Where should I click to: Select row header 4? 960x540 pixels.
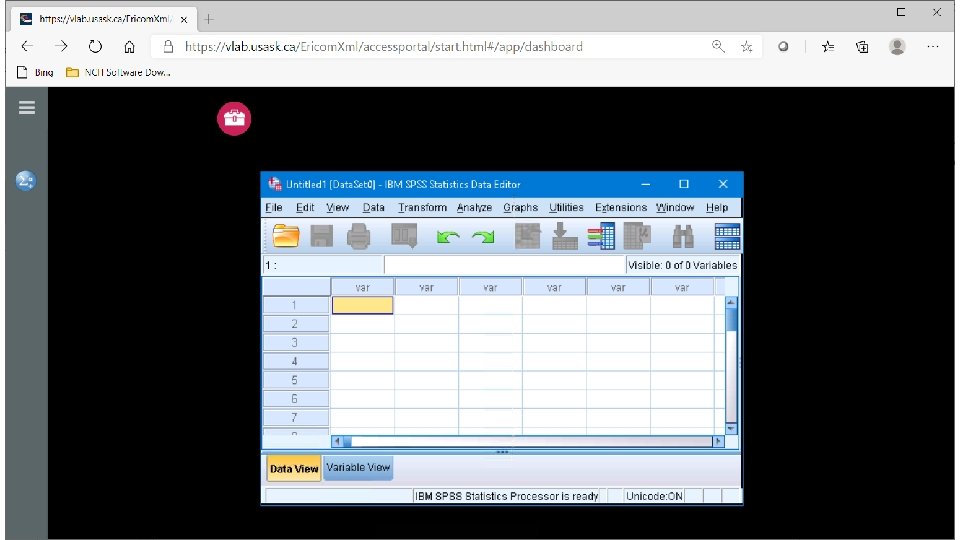click(296, 361)
